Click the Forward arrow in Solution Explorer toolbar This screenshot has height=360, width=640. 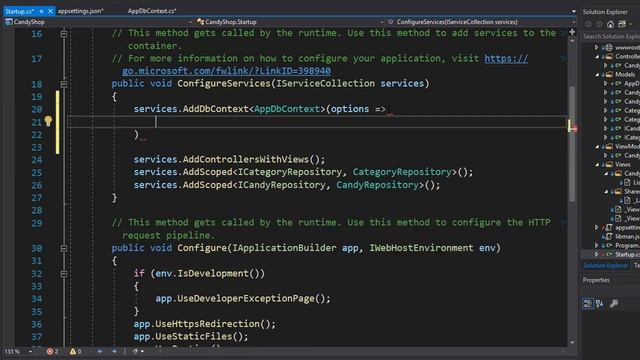coord(599,24)
